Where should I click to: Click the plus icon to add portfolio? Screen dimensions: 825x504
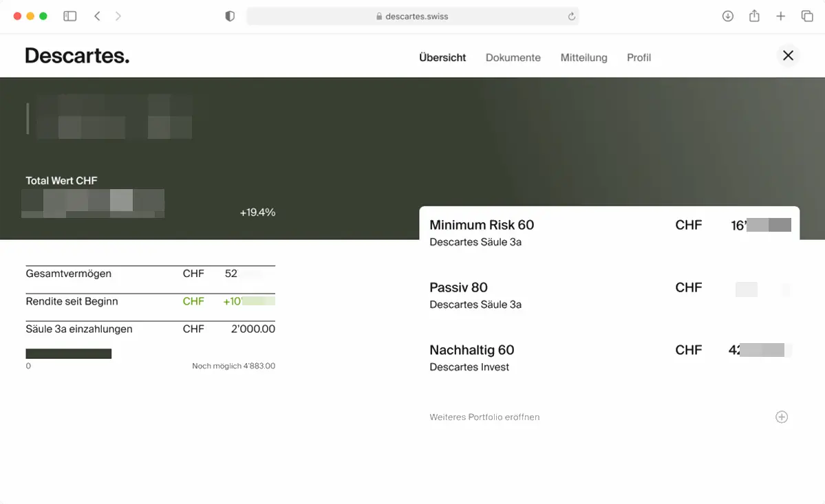click(781, 417)
